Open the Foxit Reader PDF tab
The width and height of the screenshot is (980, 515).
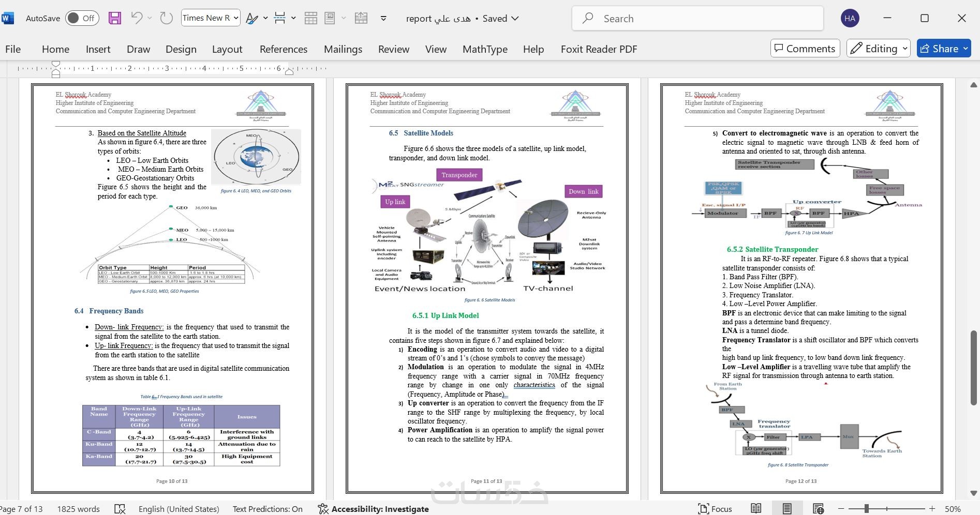599,49
